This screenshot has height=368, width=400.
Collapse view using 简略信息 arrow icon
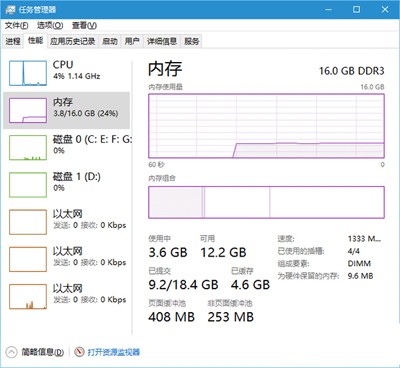tap(11, 352)
